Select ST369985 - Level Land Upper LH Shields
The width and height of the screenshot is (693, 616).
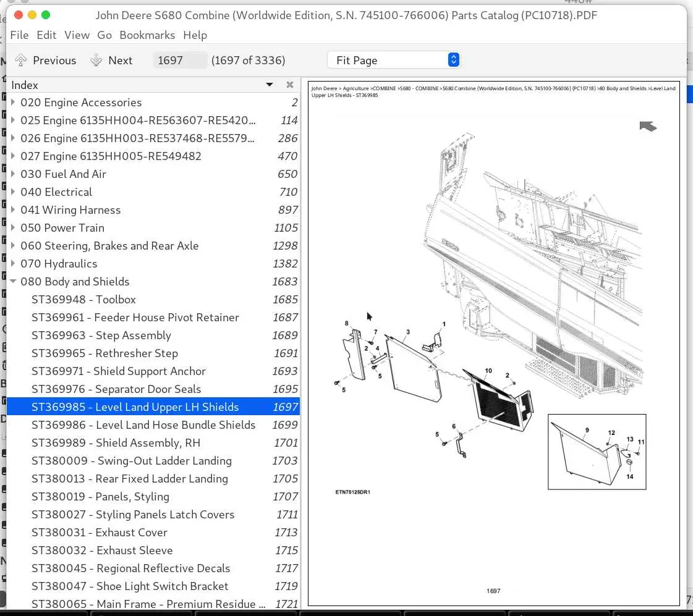point(153,407)
